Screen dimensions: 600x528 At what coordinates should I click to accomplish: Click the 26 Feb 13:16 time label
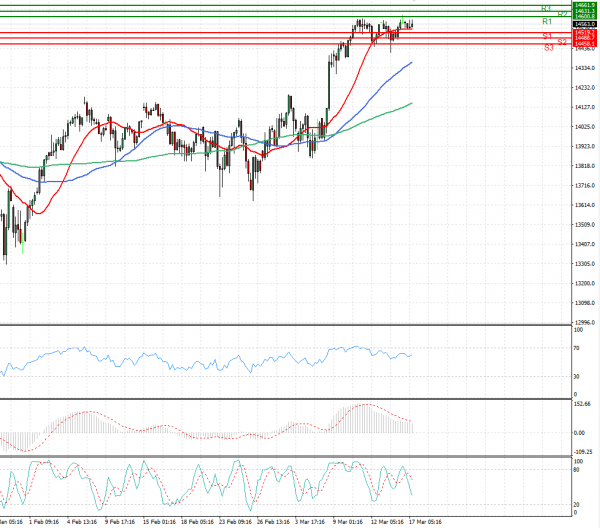pyautogui.click(x=273, y=522)
